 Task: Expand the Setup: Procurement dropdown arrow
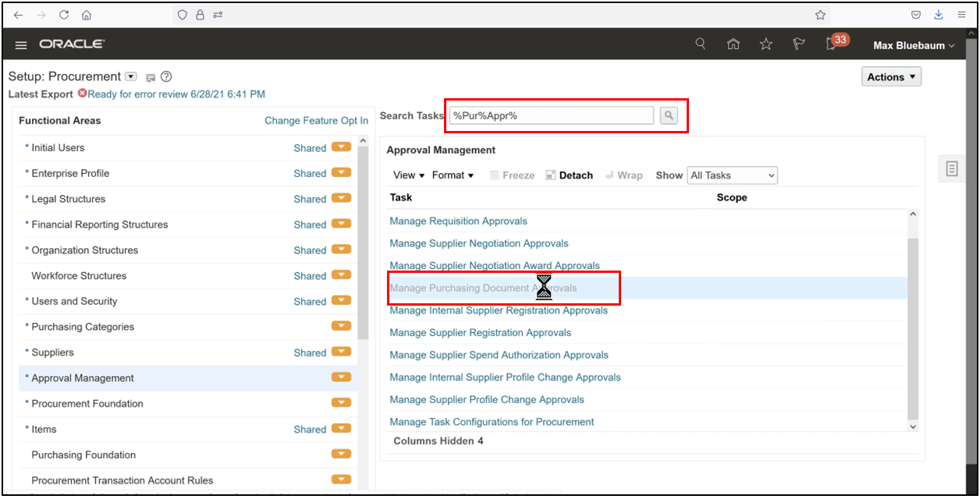130,76
